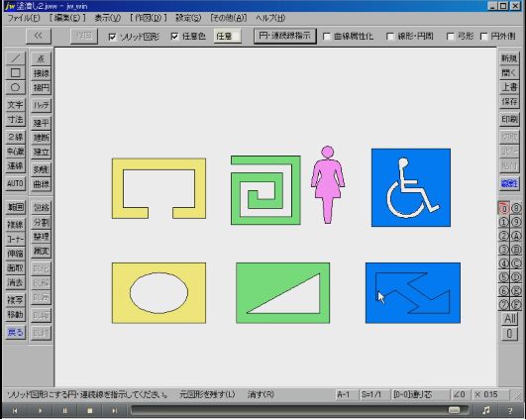Select the 包絡 envelope tool
This screenshot has width=526, height=420.
[41, 208]
